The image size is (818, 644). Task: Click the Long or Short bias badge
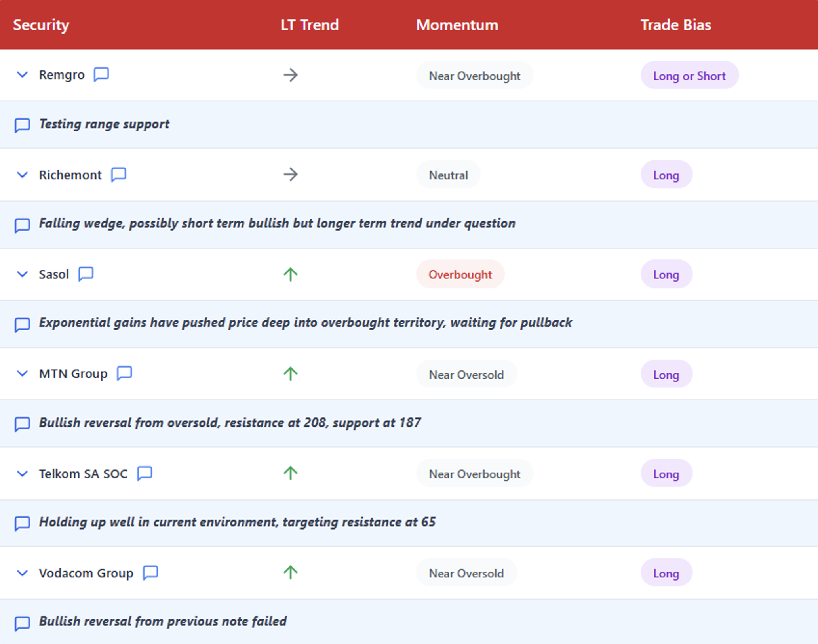(689, 75)
